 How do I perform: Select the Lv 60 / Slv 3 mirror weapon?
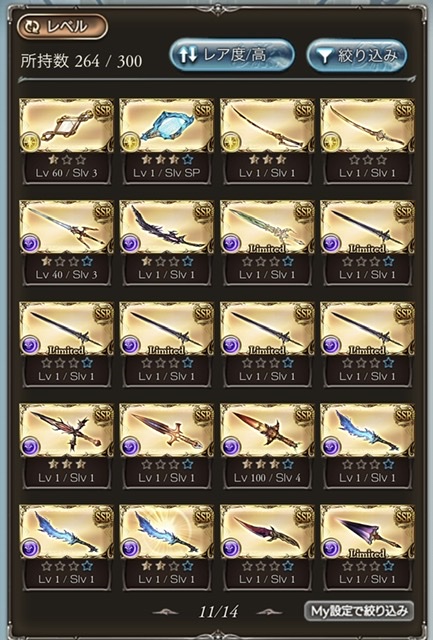coord(67,141)
